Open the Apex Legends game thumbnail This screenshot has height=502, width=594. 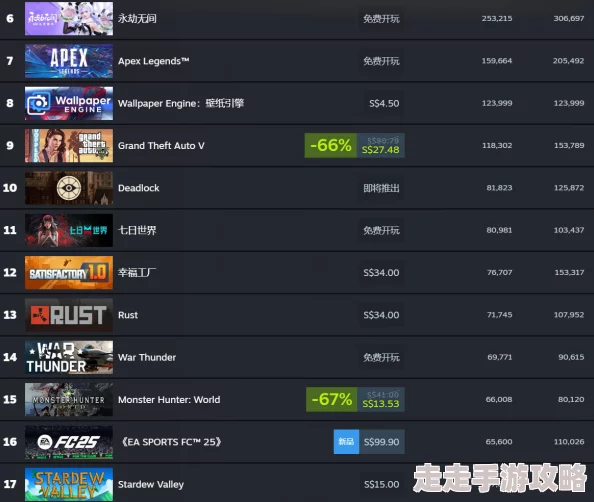pos(69,61)
